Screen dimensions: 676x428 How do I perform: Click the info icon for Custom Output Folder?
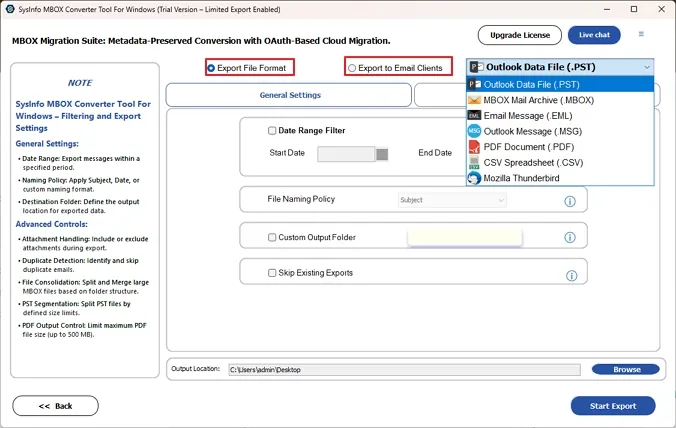pyautogui.click(x=570, y=237)
